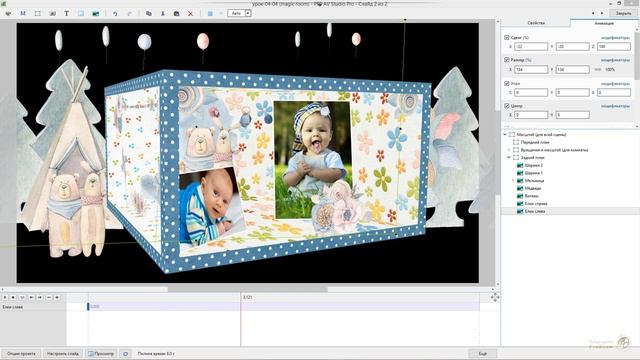Click the Copy icon in toolbar

pos(149,13)
